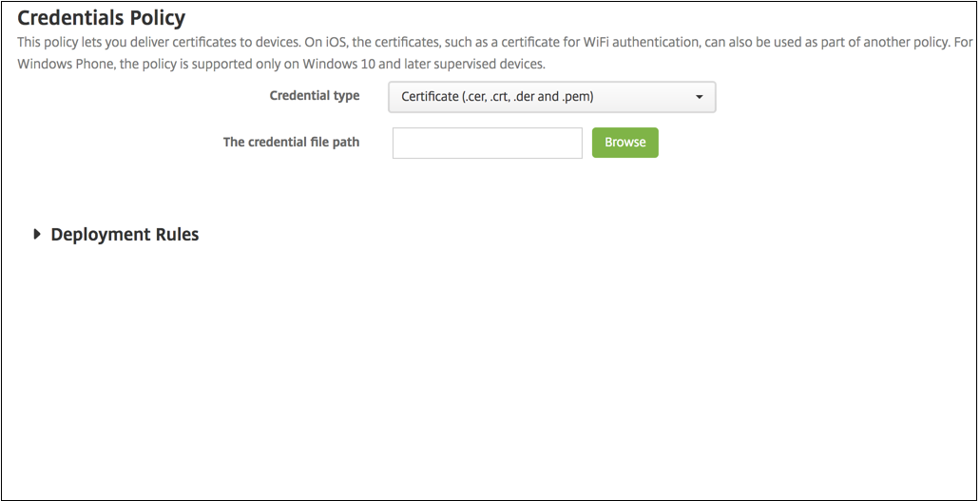
Task: Click "The credential file path" label
Action: pos(291,143)
